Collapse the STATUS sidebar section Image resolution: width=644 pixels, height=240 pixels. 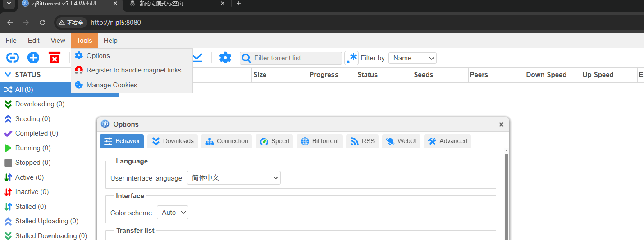8,75
